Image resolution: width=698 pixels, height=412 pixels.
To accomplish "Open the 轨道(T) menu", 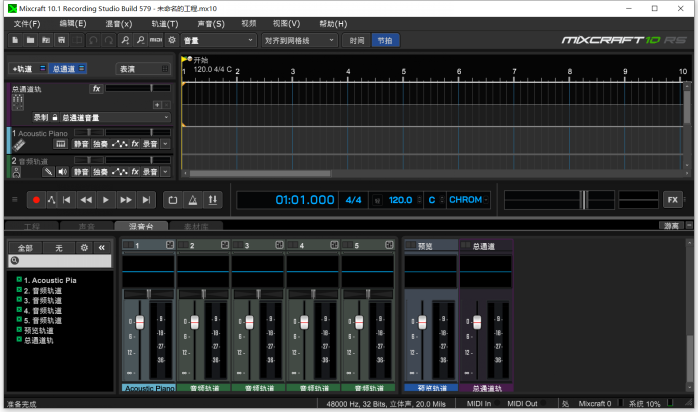I will (165, 24).
